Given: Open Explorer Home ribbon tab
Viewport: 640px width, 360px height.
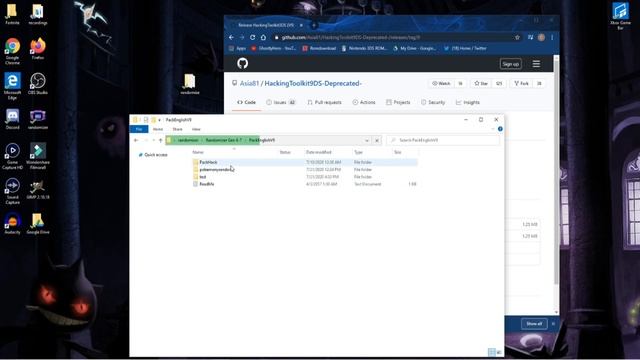Looking at the screenshot, I should click(x=158, y=129).
